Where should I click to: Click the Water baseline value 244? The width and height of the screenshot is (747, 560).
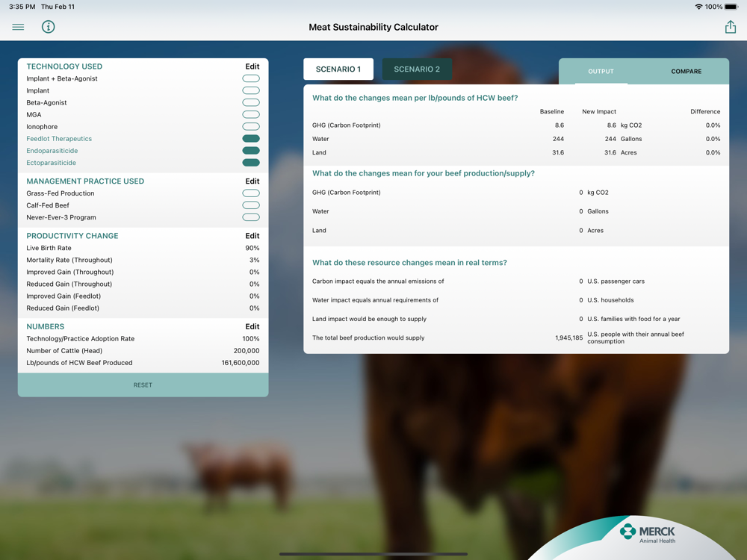click(x=558, y=139)
